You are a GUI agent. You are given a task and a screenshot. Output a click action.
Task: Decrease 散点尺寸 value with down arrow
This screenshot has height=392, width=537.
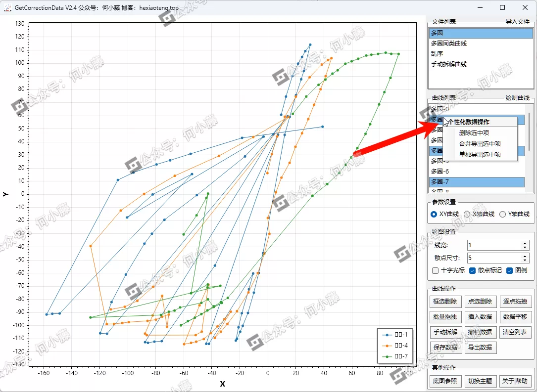click(x=525, y=260)
